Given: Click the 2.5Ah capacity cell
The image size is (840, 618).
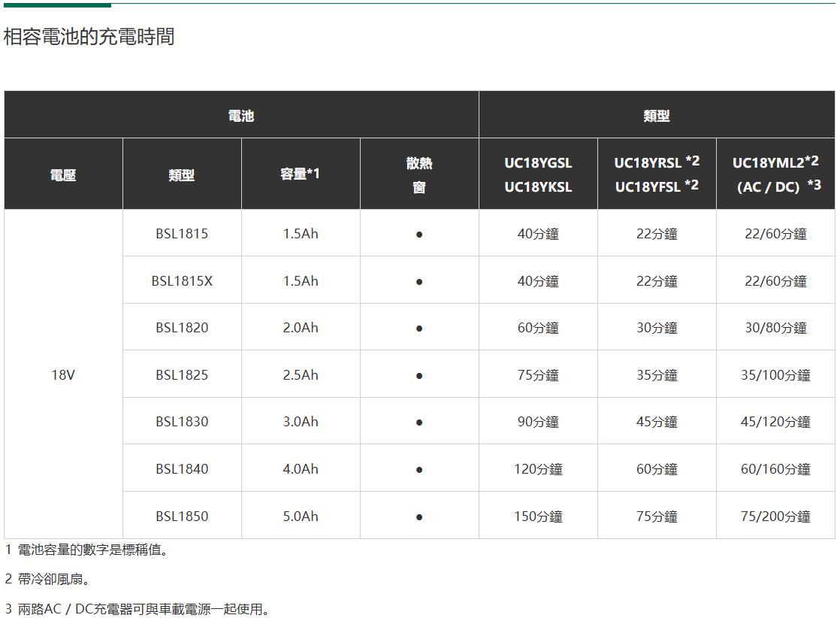Looking at the screenshot, I should coord(301,374).
